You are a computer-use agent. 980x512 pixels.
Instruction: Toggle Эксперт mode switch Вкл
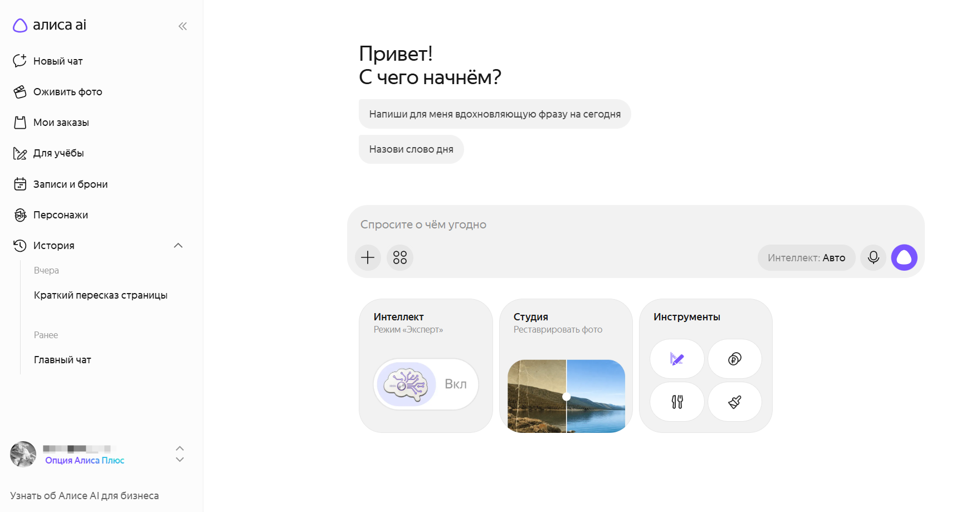(426, 384)
